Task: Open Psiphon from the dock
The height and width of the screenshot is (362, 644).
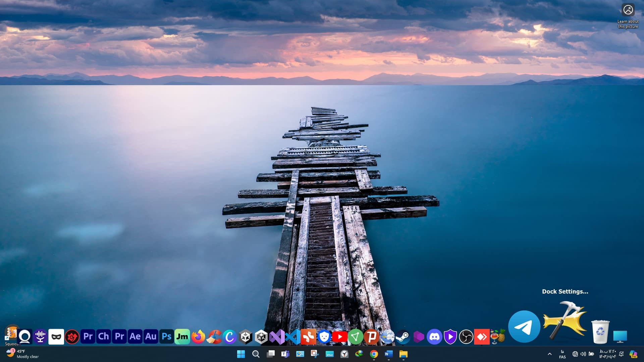Action: (371, 337)
